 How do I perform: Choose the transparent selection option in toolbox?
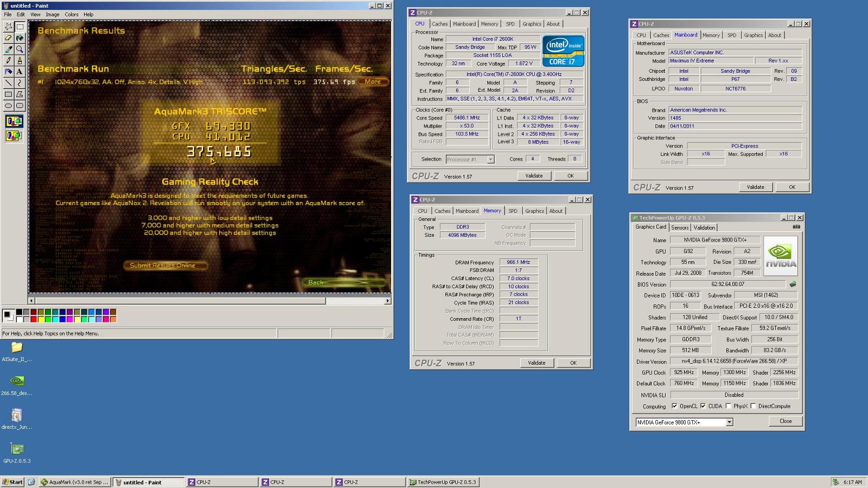tap(14, 136)
